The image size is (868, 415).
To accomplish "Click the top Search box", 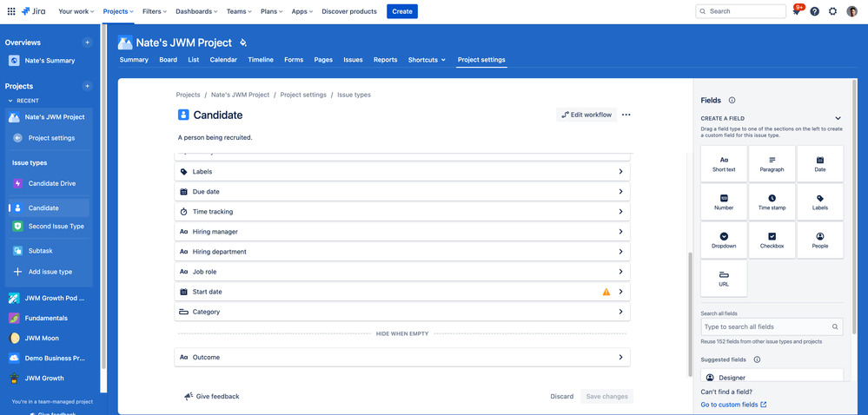I will pyautogui.click(x=740, y=11).
